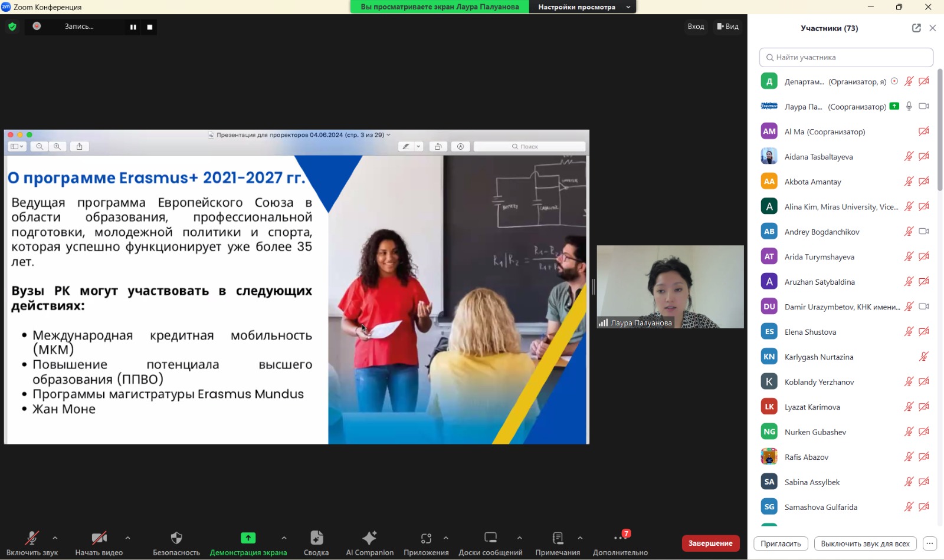The height and width of the screenshot is (560, 944).
Task: Click the Поиск search field in shared Preview
Action: click(x=529, y=146)
